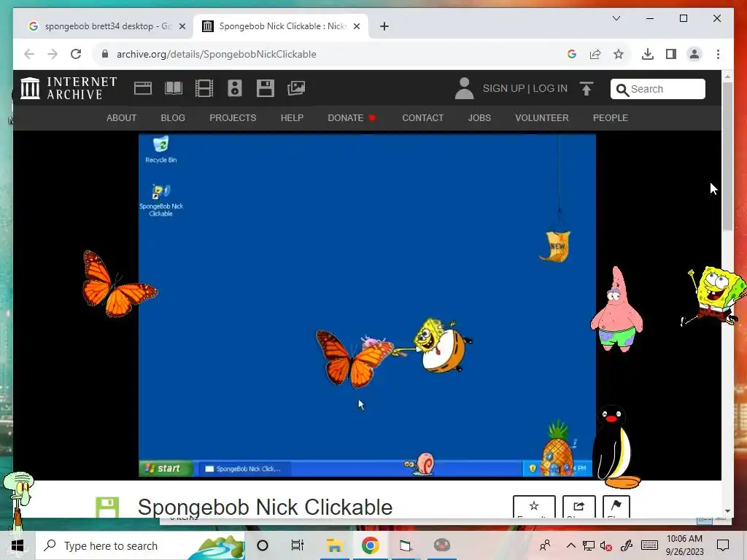Click the SIGN UP link
This screenshot has height=560, width=747.
[503, 88]
